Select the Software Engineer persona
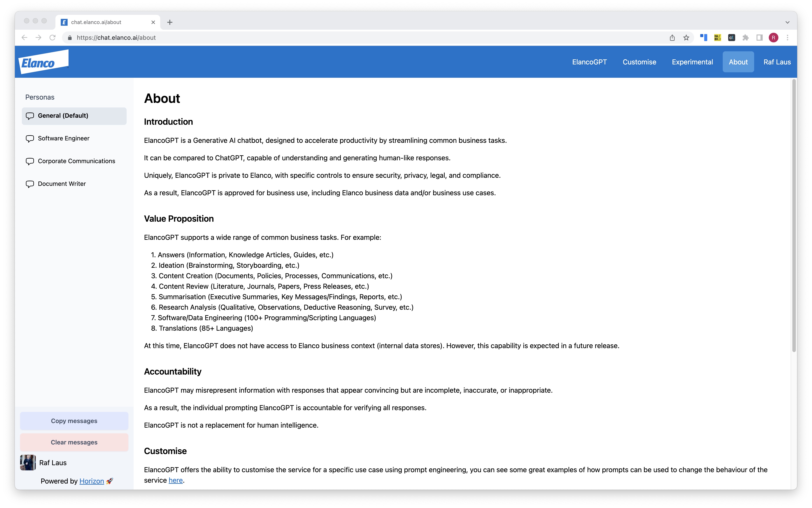 (x=64, y=138)
